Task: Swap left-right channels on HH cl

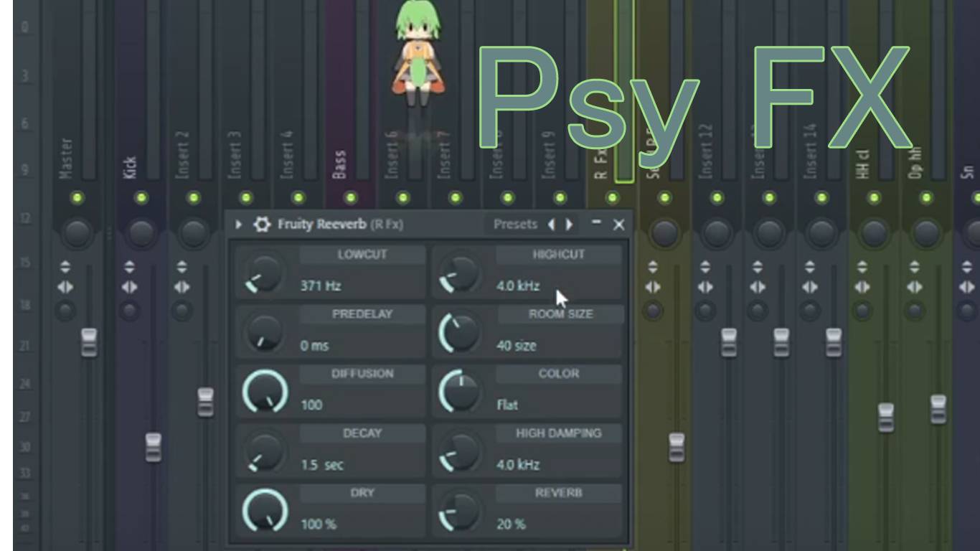Action: tap(862, 287)
